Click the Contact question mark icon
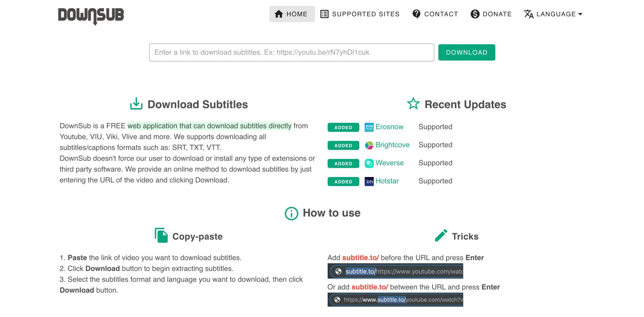Viewport: 644px width, 317px height. point(417,14)
